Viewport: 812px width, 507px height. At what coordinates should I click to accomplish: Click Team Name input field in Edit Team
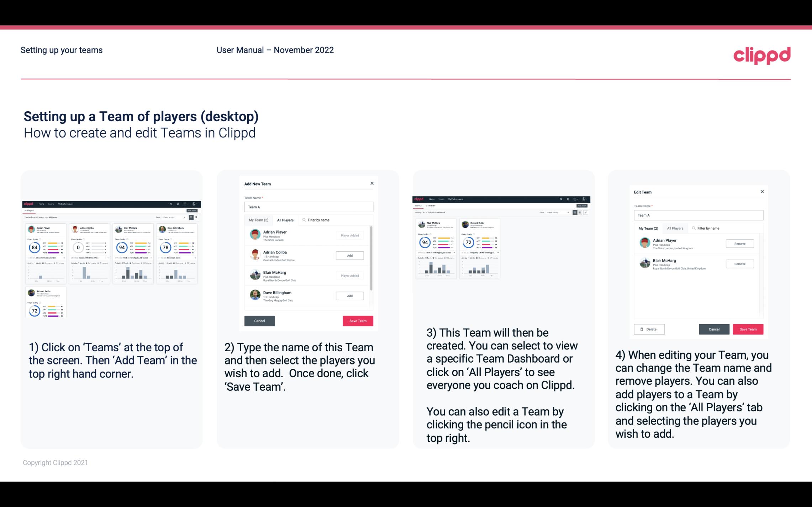(697, 215)
